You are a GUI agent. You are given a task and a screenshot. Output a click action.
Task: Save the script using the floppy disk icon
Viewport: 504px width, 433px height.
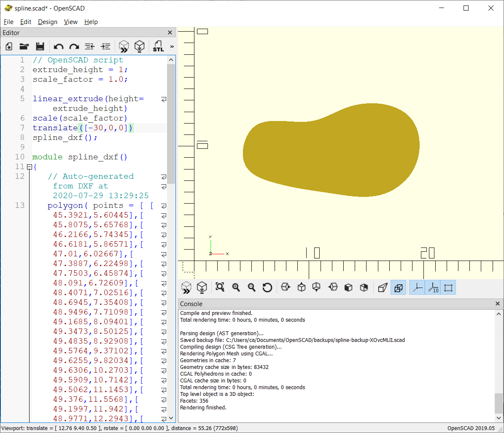tap(40, 46)
